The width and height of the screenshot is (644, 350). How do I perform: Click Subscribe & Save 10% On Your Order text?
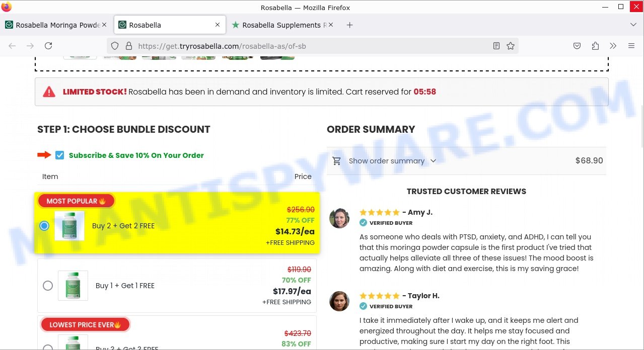pyautogui.click(x=136, y=155)
